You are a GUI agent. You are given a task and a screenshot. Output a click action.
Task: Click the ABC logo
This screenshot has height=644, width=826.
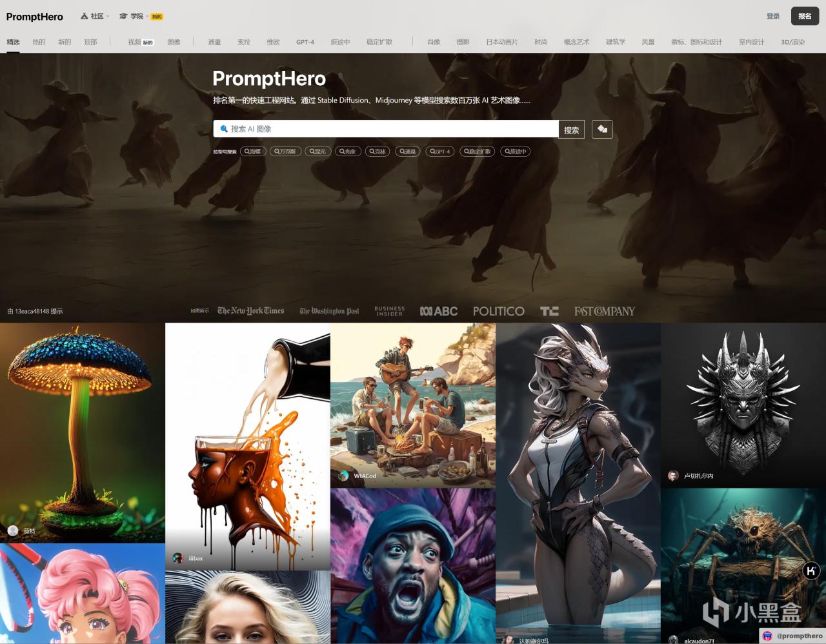coord(439,311)
